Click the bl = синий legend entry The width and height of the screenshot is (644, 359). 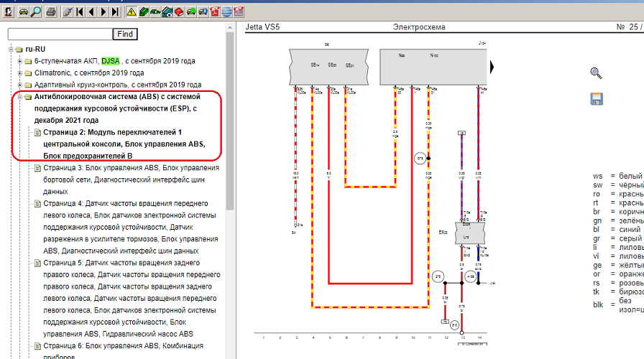tap(617, 229)
